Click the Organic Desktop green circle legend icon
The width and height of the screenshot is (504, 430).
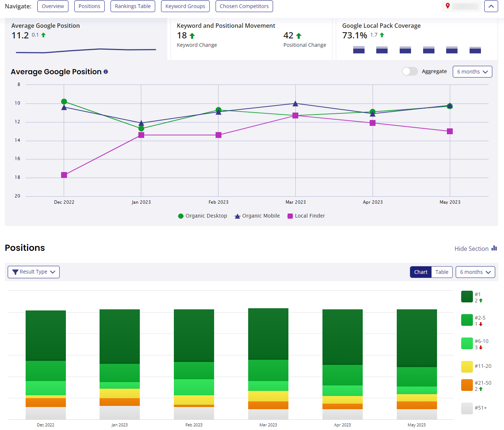pos(180,216)
